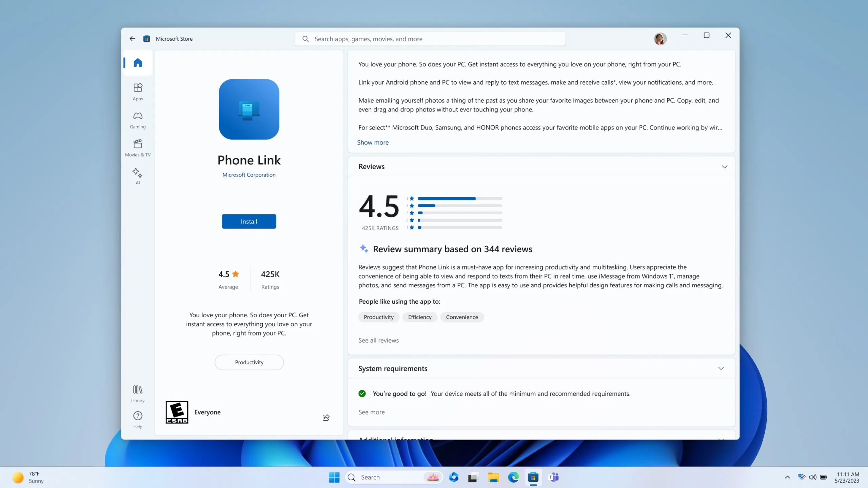Open Microsoft Corporation publisher link

pos(249,175)
